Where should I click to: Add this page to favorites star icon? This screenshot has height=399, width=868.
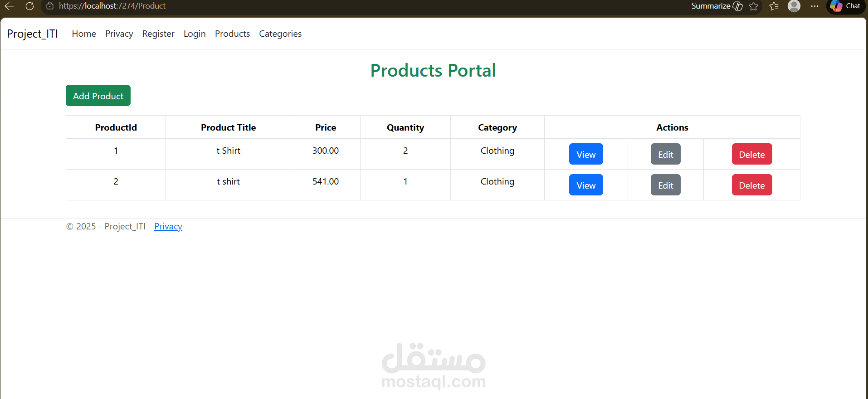(754, 6)
